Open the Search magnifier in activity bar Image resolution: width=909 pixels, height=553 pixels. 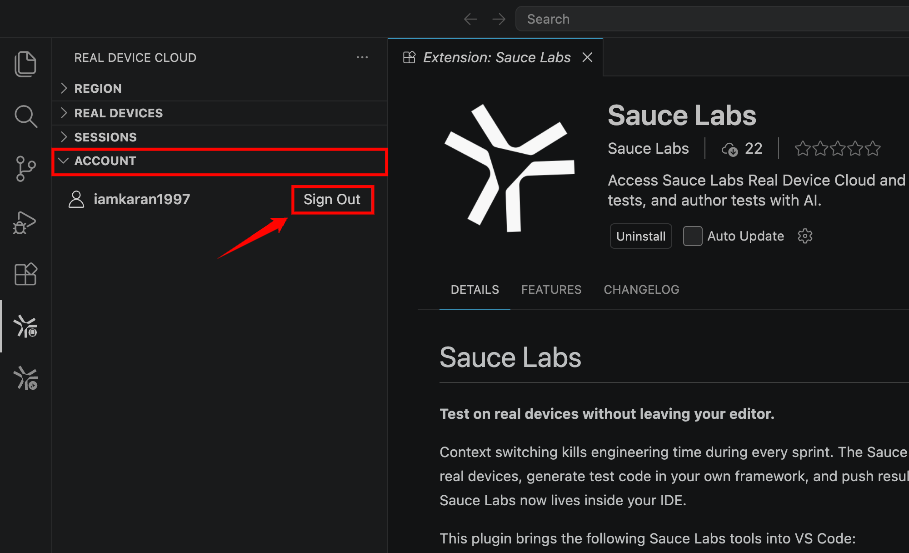26,117
